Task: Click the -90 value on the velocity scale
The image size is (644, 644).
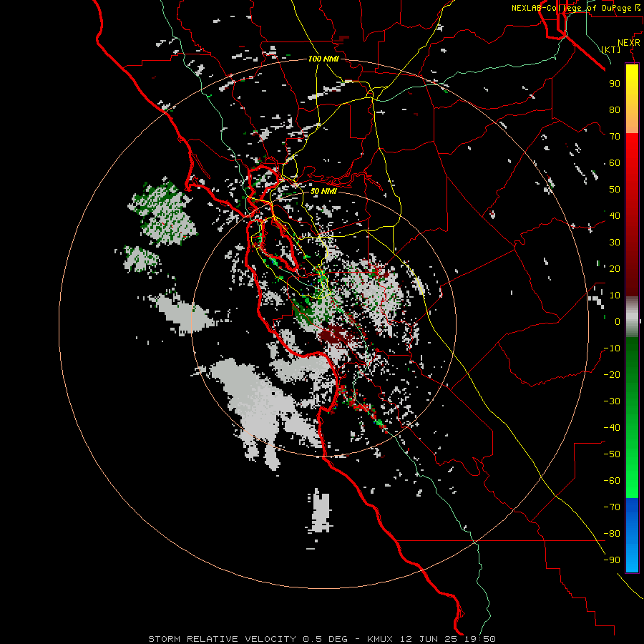Action: 612,560
